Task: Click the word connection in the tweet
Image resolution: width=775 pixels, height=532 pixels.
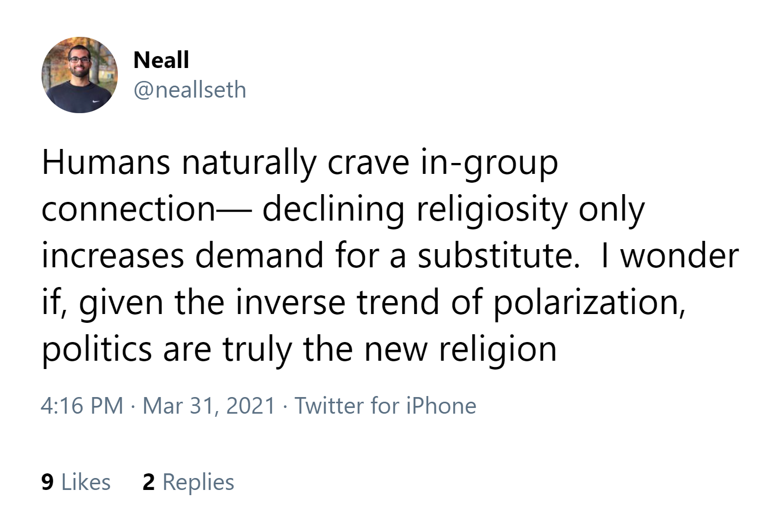Action: pos(128,209)
